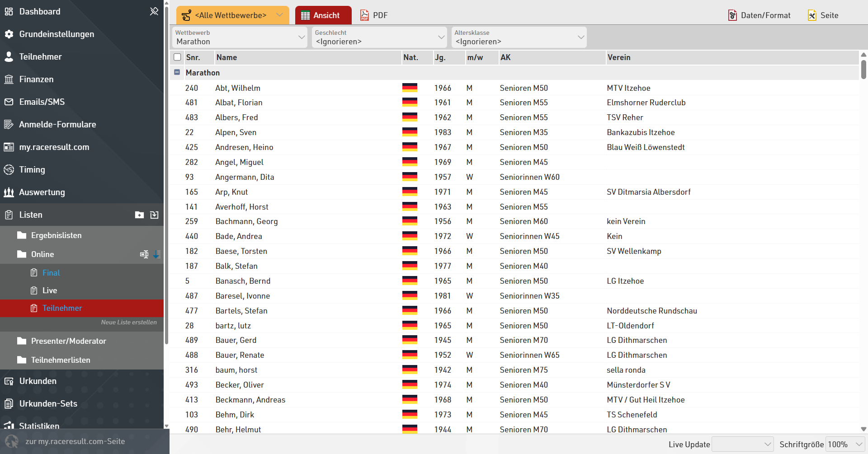868x454 pixels.
Task: Open the Daten/Format settings
Action: [759, 15]
